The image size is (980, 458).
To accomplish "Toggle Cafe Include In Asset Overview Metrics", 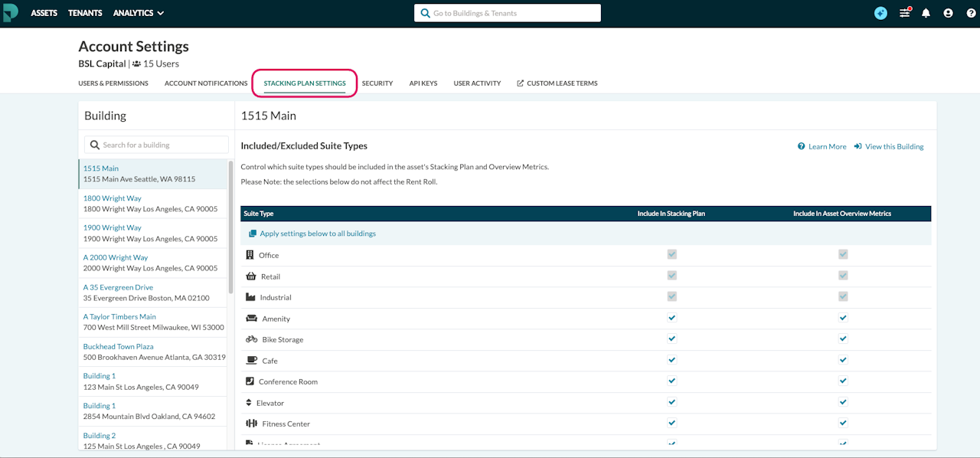I will point(843,359).
